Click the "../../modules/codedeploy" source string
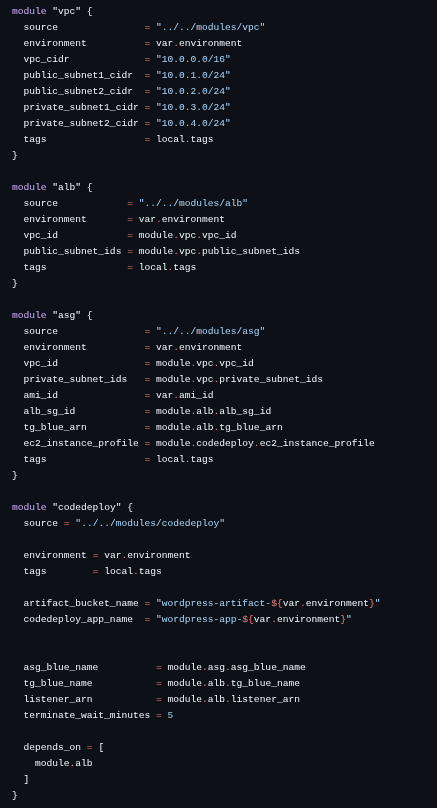Viewport: 437px width, 808px height. tap(150, 523)
